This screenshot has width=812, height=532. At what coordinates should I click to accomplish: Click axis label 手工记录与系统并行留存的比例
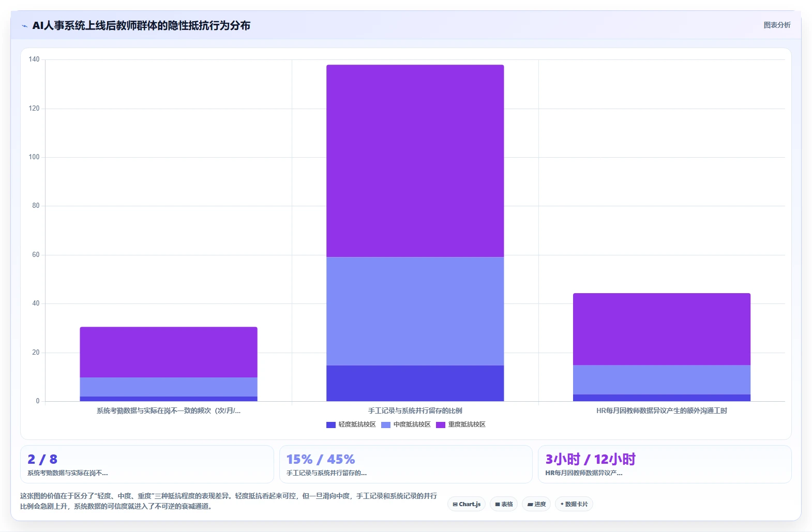click(x=415, y=411)
